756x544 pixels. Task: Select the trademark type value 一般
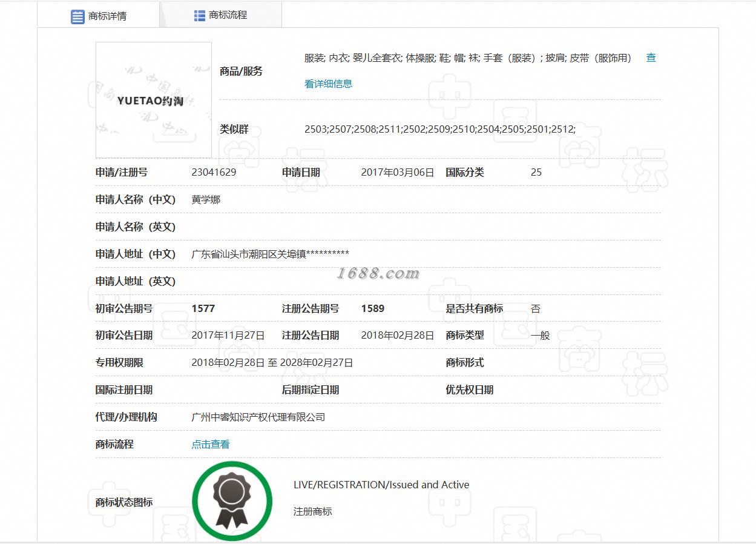pyautogui.click(x=541, y=335)
